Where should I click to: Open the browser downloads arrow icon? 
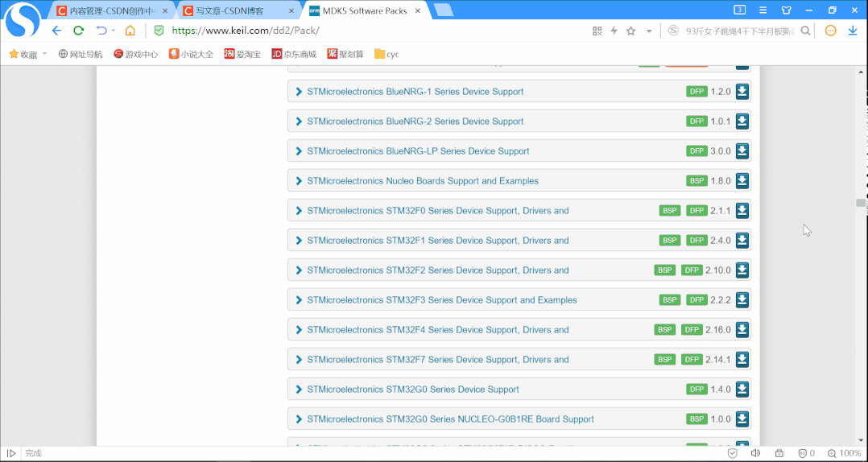(x=853, y=31)
